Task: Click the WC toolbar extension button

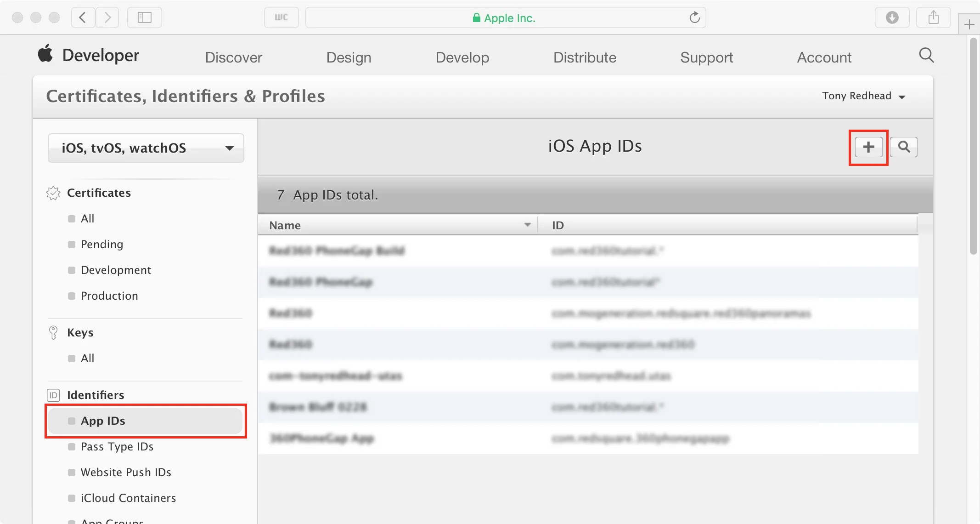Action: (281, 17)
